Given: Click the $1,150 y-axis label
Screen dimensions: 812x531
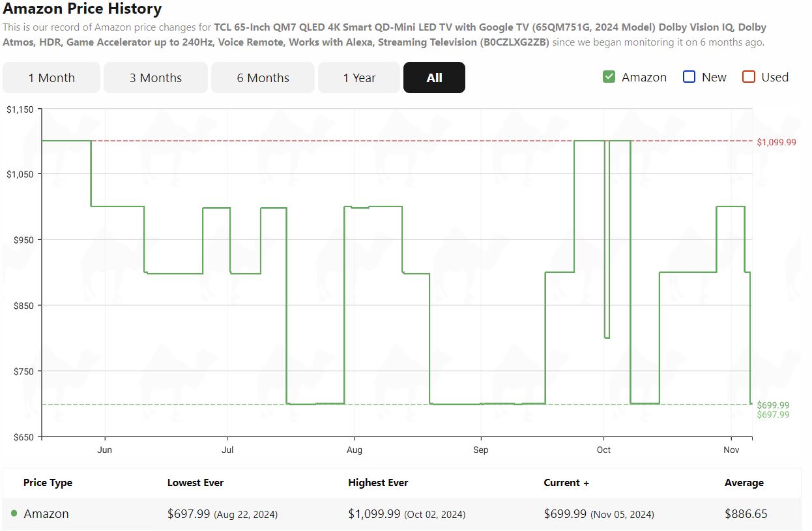Looking at the screenshot, I should (x=20, y=109).
